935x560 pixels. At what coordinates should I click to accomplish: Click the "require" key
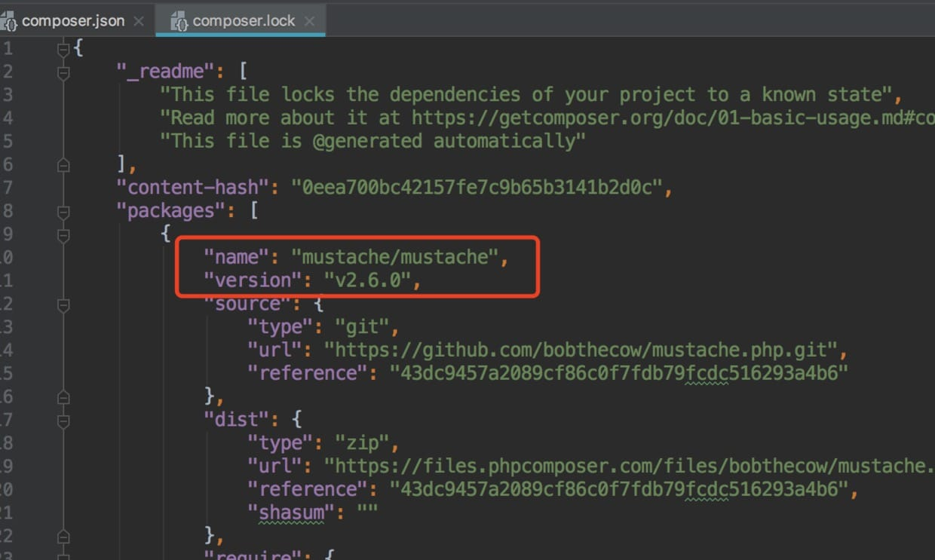pos(253,555)
